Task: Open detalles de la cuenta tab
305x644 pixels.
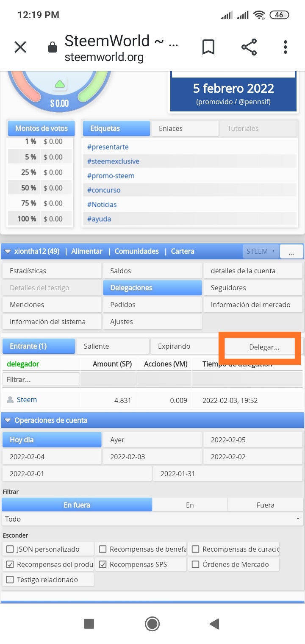Action: coord(253,271)
